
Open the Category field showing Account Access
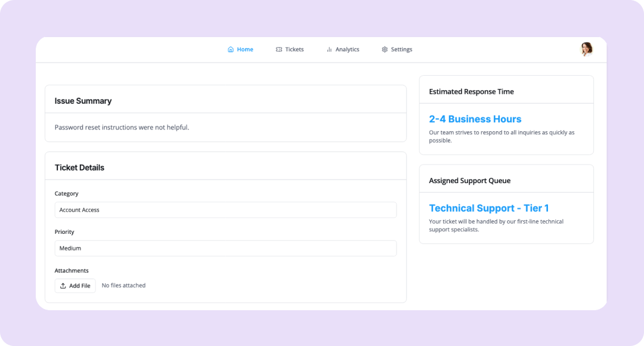click(x=225, y=210)
